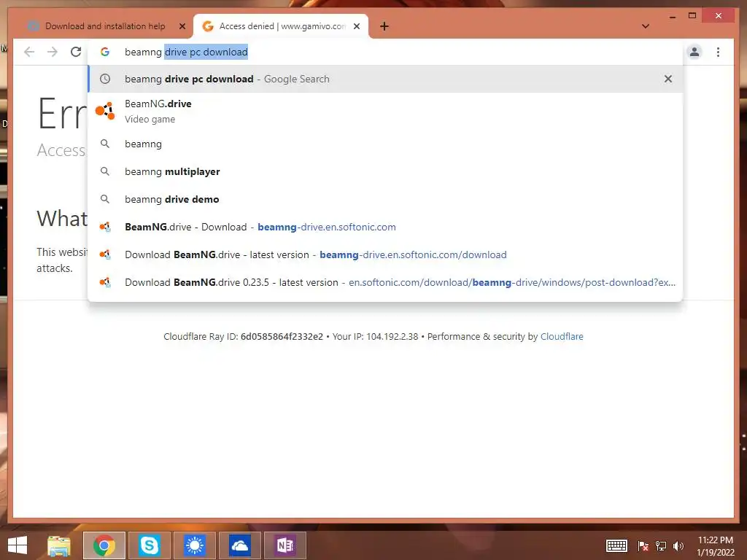The image size is (747, 560).
Task: Click search icon beside plain beamng suggestion
Action: click(105, 144)
